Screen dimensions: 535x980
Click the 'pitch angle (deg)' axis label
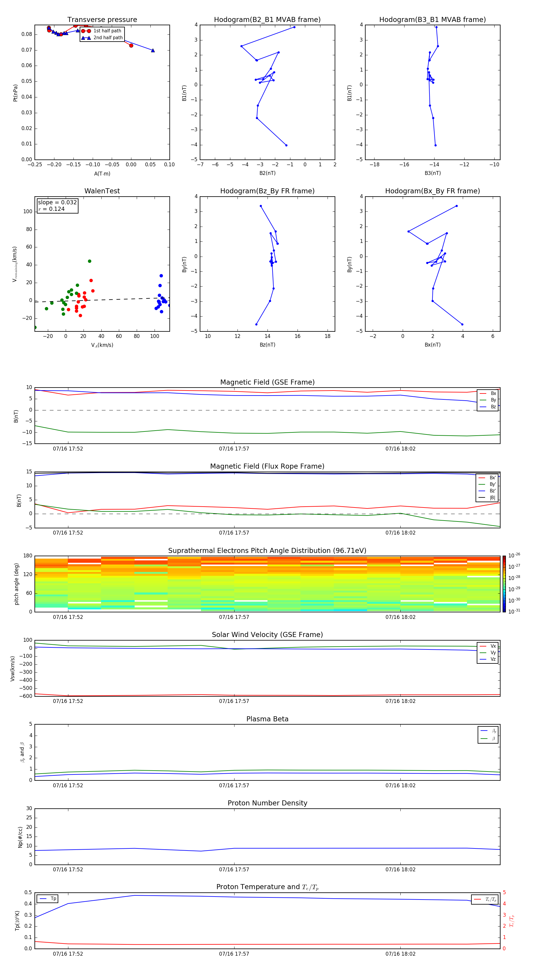(16, 584)
